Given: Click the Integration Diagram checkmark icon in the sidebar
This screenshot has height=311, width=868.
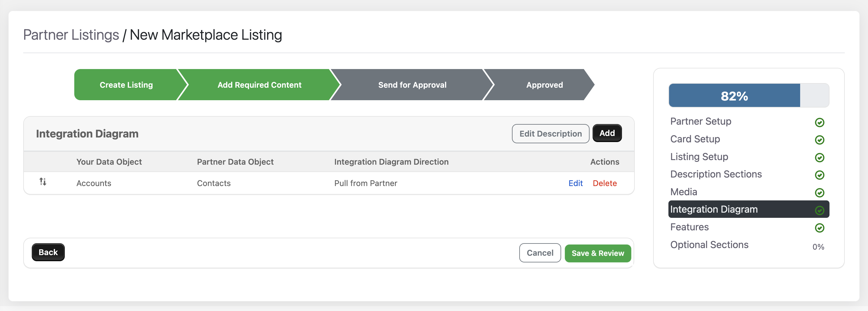Looking at the screenshot, I should point(819,210).
